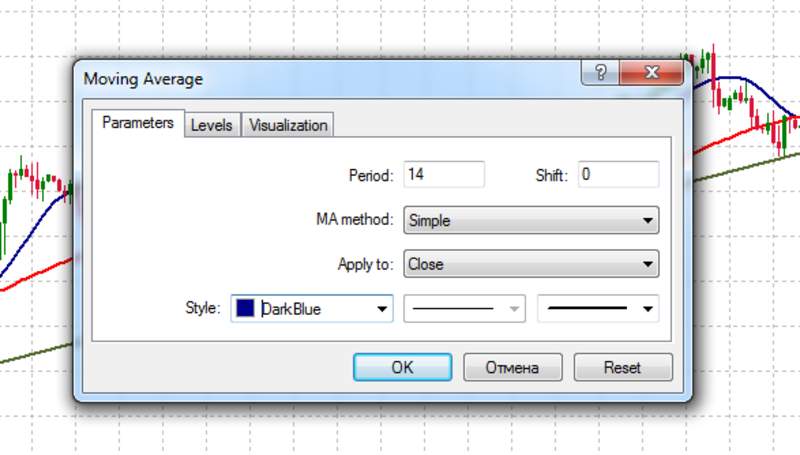
Task: Click the red moving average line on chart
Action: pyautogui.click(x=30, y=276)
